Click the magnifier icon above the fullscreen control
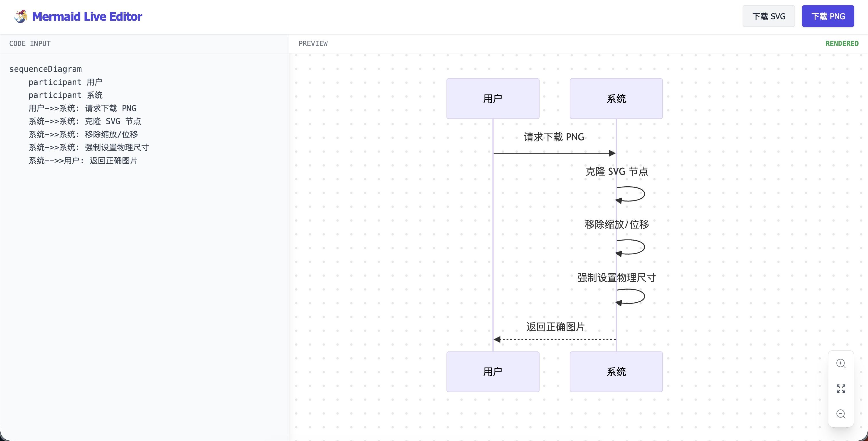 pos(841,363)
